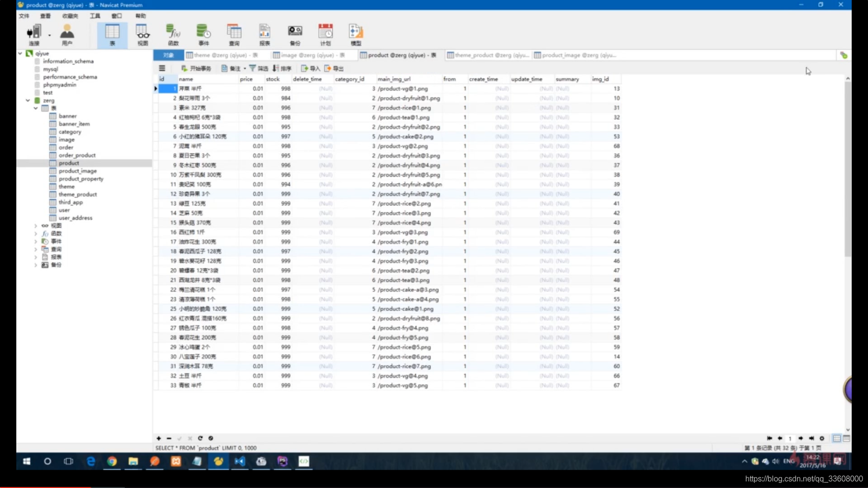Select the order_product table in tree

pyautogui.click(x=77, y=155)
